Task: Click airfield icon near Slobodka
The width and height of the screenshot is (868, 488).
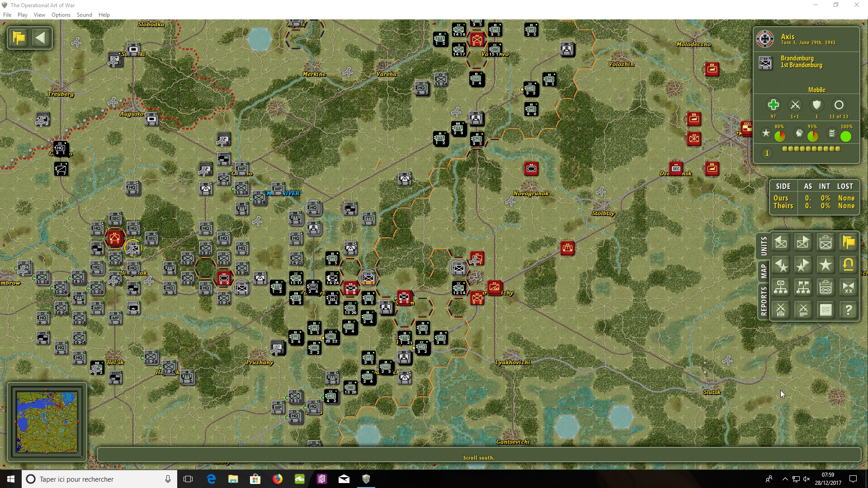Action: pos(76,42)
